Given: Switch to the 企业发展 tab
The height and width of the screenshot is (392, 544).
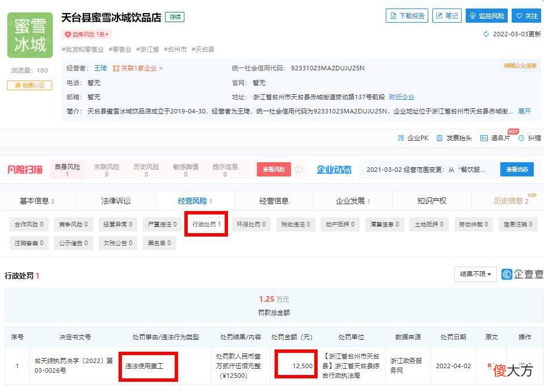Looking at the screenshot, I should click(x=352, y=201).
